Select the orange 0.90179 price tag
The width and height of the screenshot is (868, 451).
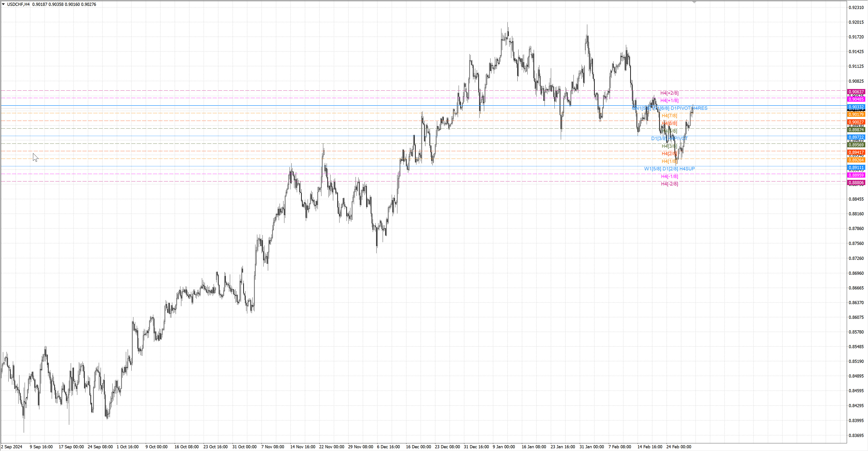[856, 115]
